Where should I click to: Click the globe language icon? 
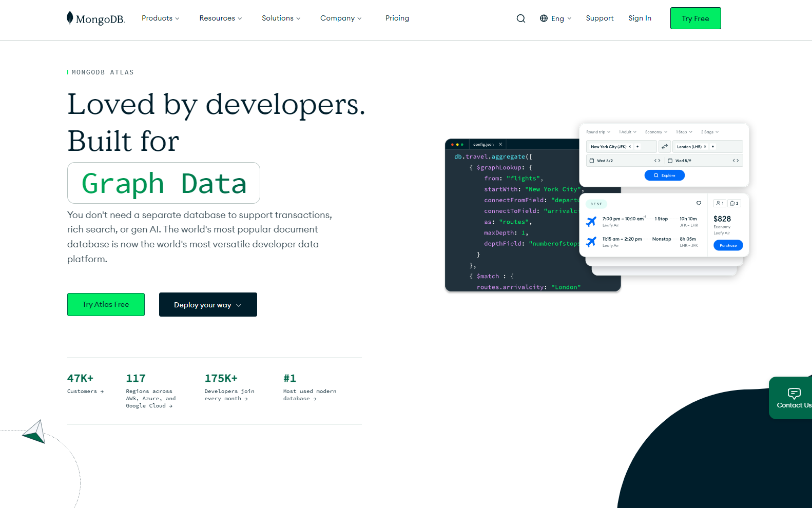point(544,18)
